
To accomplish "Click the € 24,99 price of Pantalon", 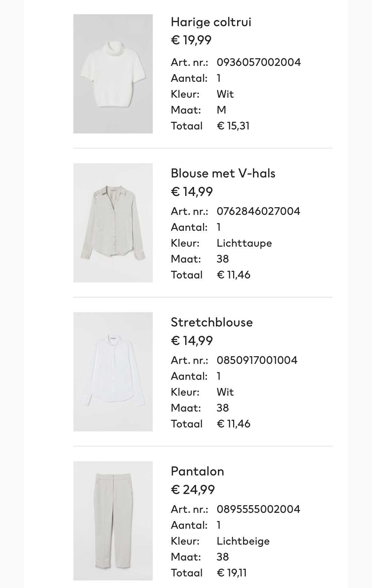I will click(x=193, y=490).
